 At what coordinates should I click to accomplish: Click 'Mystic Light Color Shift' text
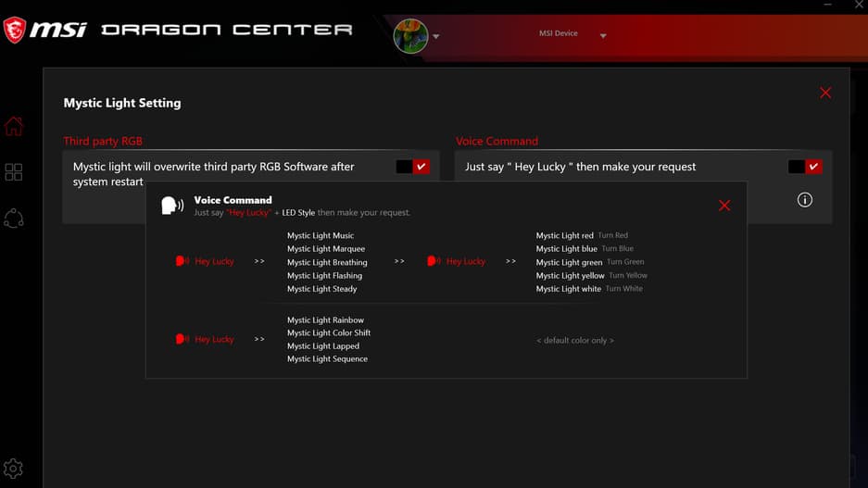(x=329, y=332)
